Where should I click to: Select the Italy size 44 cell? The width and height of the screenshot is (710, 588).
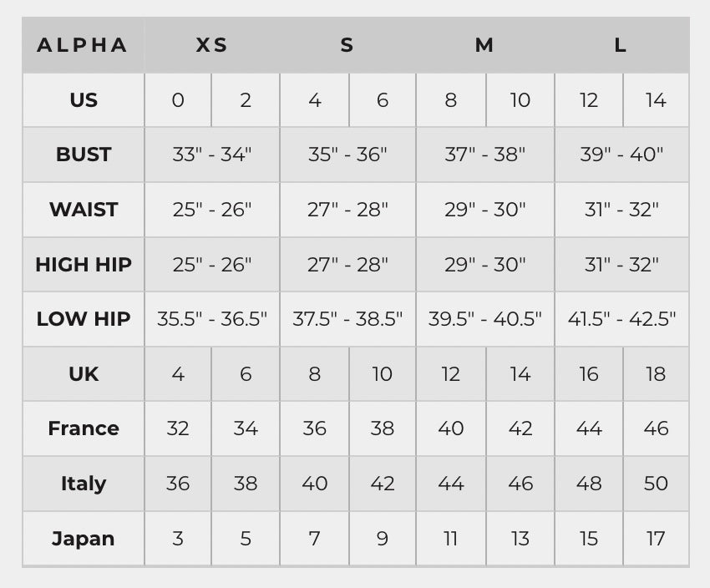(451, 484)
